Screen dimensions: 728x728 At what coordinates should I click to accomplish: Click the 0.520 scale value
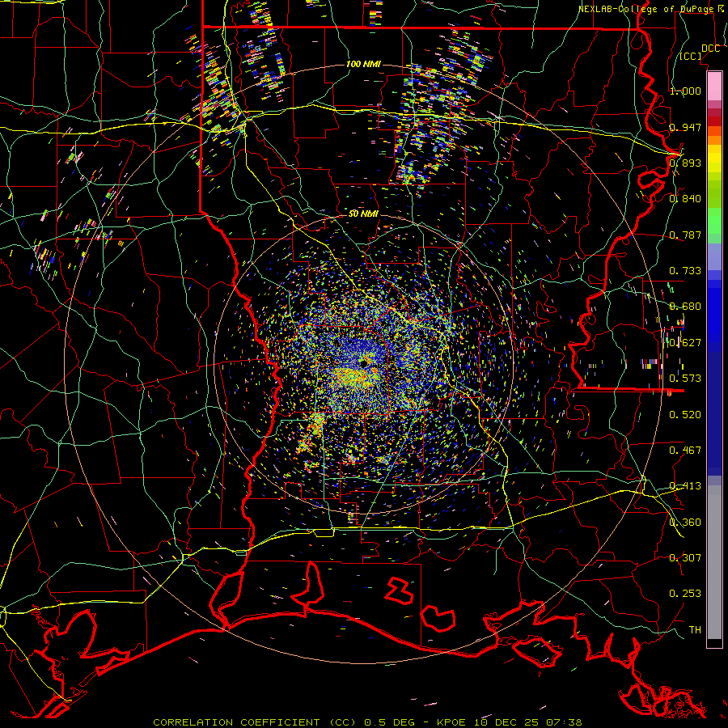click(x=685, y=414)
